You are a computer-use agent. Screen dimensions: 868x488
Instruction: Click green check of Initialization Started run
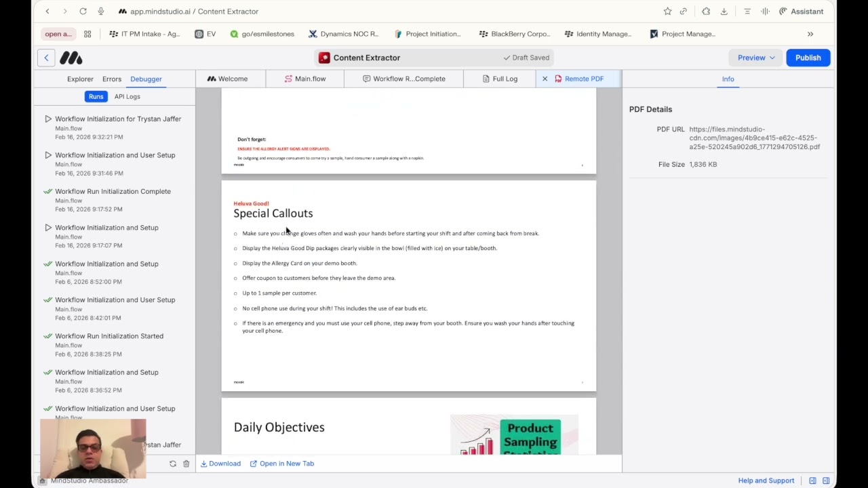[x=48, y=336]
